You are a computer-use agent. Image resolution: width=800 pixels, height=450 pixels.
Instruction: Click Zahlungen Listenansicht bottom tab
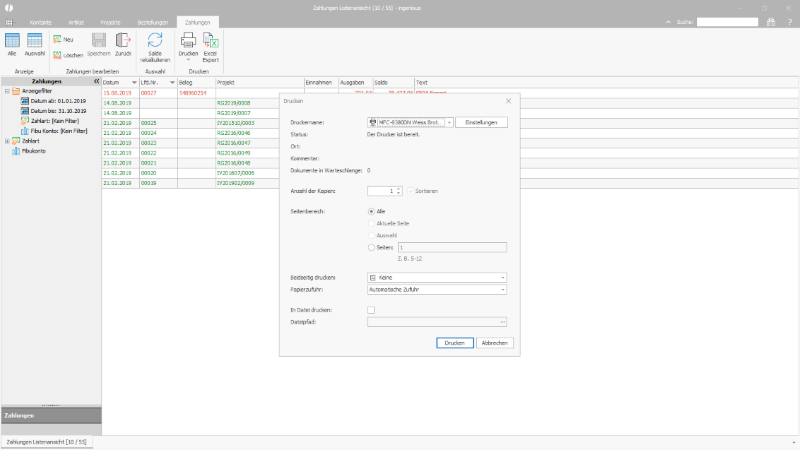click(x=46, y=442)
